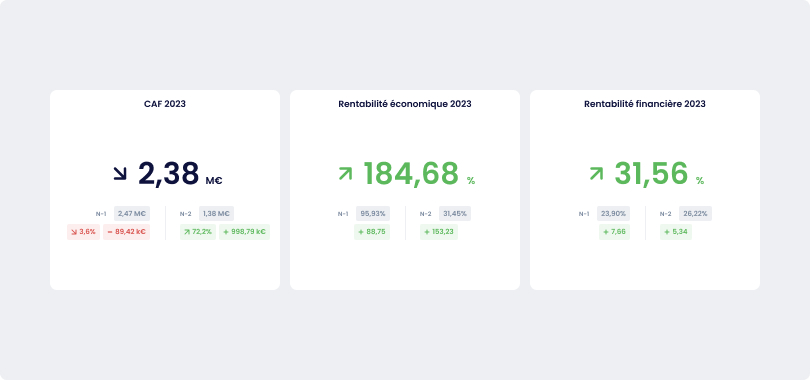Select the CAF 2023 card title
Screen dimensions: 810x380
tap(165, 104)
